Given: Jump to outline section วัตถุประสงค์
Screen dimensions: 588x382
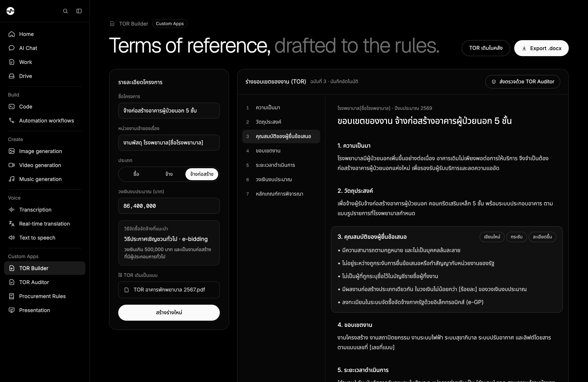Looking at the screenshot, I should (281, 122).
